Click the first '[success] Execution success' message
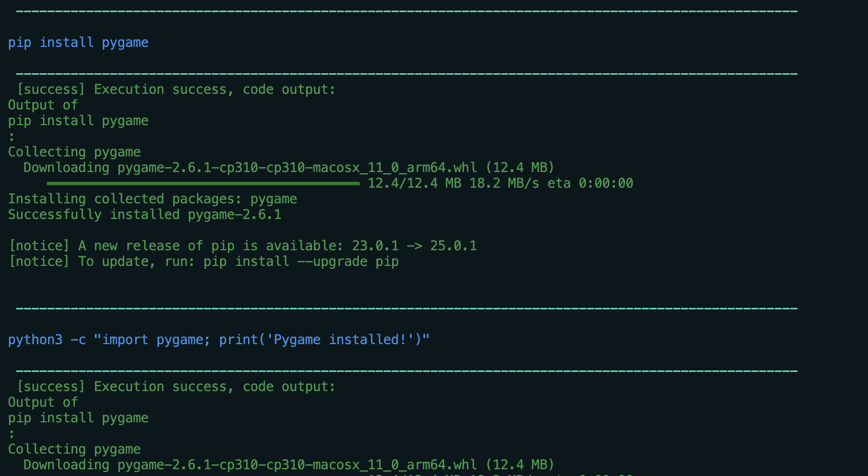 pos(177,89)
